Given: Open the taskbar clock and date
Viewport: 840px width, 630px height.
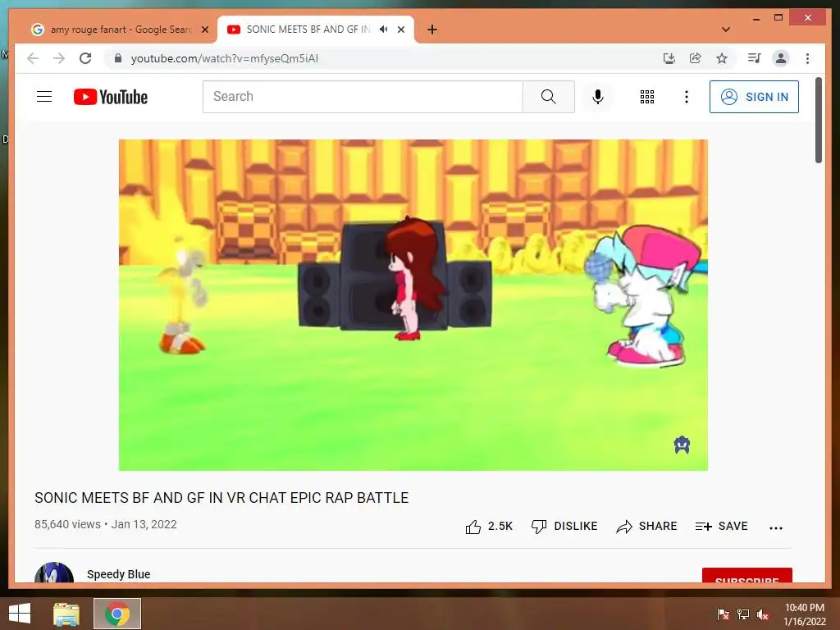Looking at the screenshot, I should point(805,614).
